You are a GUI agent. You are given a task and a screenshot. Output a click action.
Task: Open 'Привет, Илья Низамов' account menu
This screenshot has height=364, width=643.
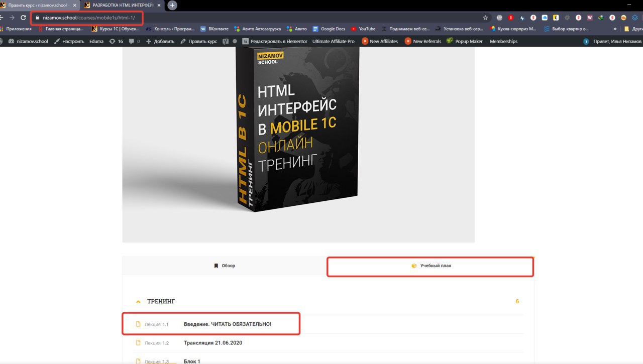(x=617, y=41)
